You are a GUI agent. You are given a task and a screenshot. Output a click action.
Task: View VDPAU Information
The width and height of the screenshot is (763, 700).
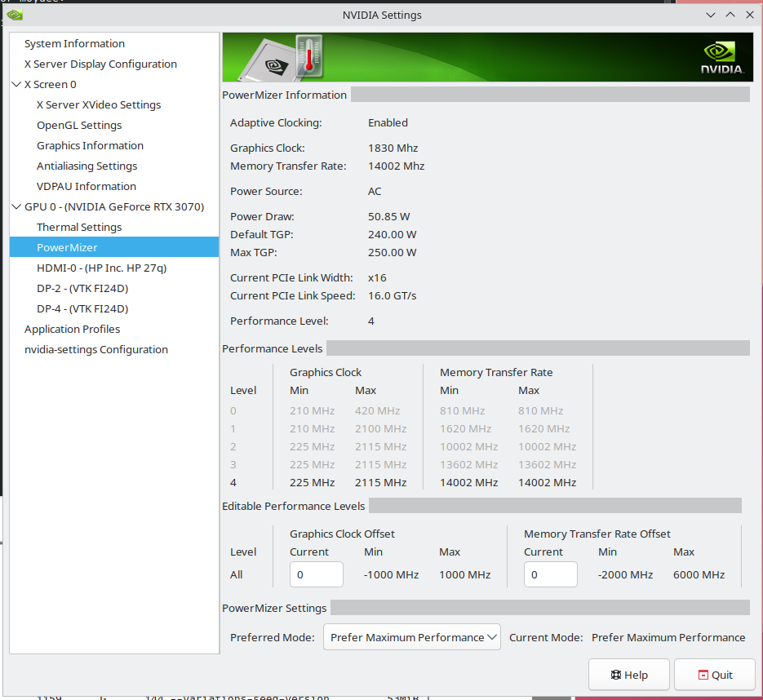87,186
